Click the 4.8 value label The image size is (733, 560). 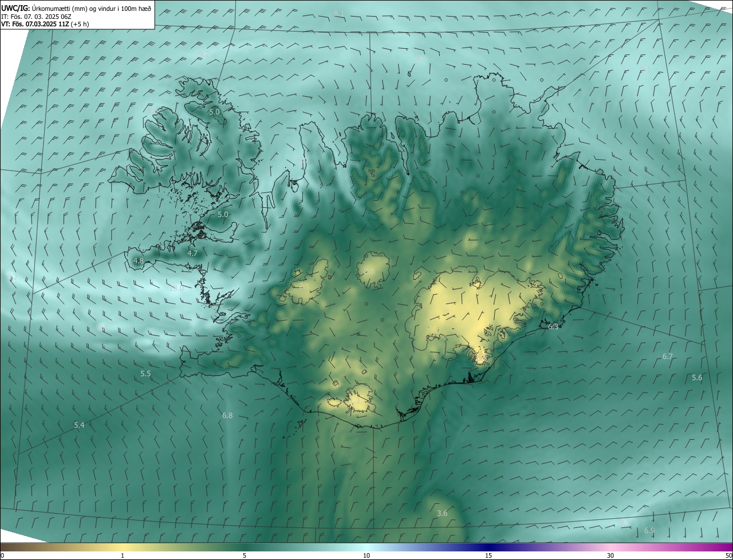(138, 261)
